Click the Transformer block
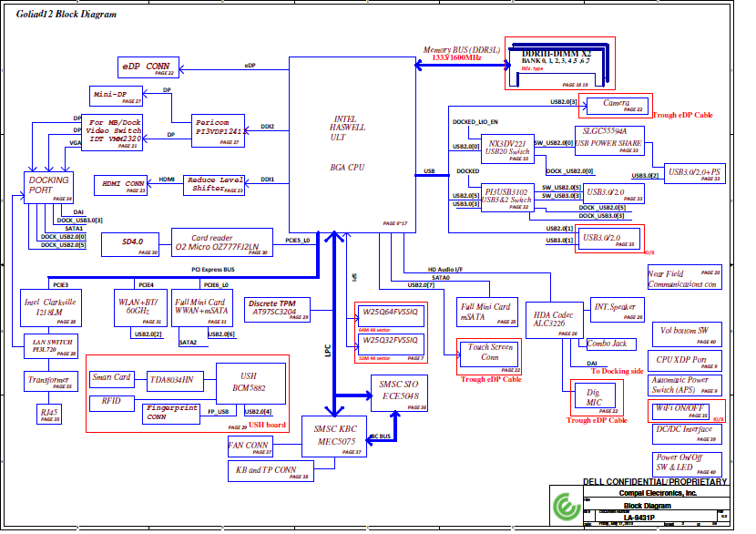The width and height of the screenshot is (756, 534). 51,381
